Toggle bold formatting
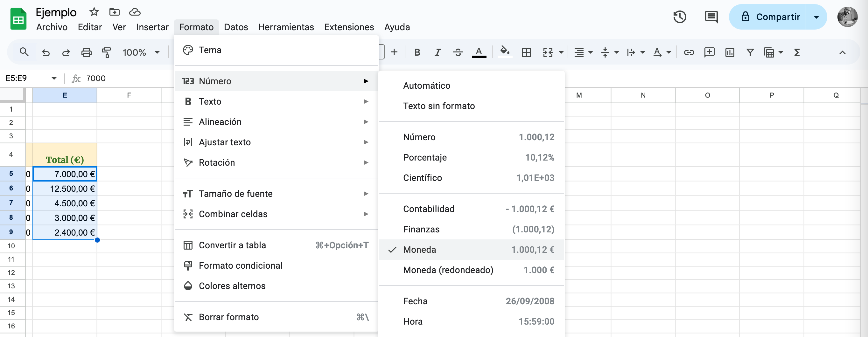Viewport: 868px width, 337px height. click(x=417, y=52)
